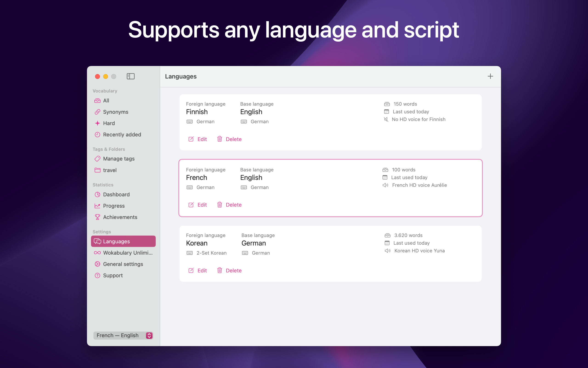Click the Dashboard pie chart icon
Screen dimensions: 588x368
[97, 195]
